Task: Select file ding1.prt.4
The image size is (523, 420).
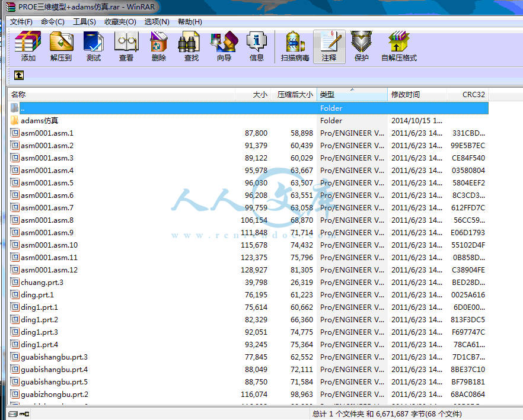Action: [x=39, y=344]
